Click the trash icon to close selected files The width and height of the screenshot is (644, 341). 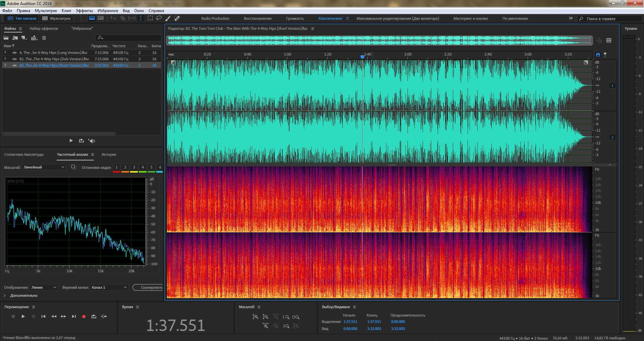(x=44, y=38)
